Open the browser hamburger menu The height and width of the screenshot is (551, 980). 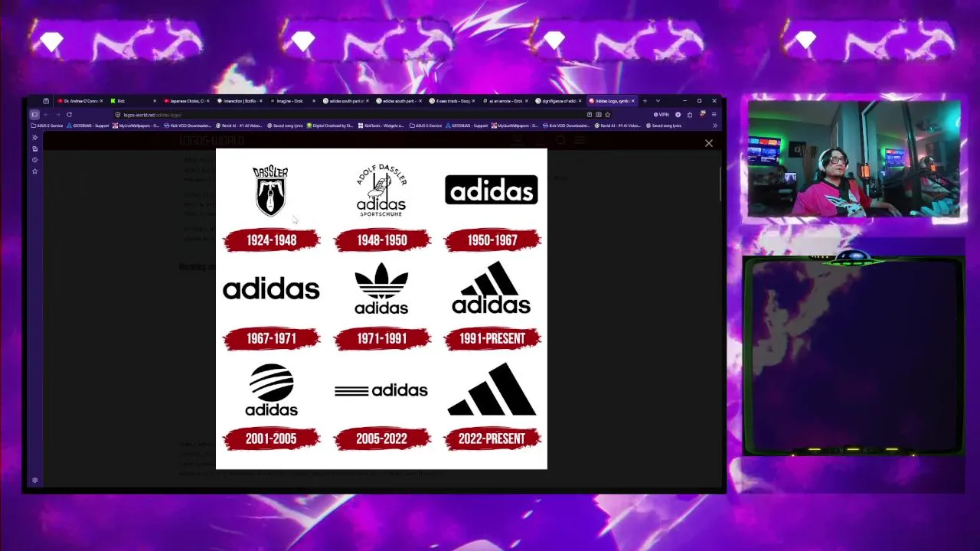click(x=714, y=115)
